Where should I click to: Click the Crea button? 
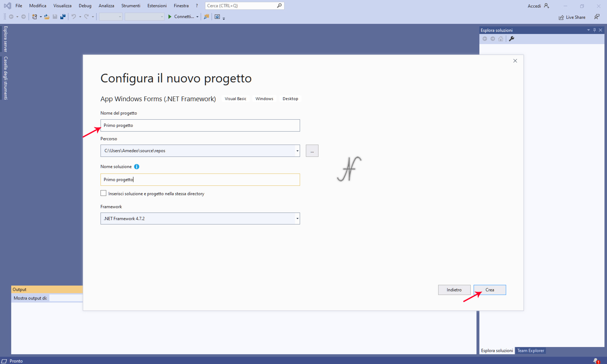click(490, 290)
